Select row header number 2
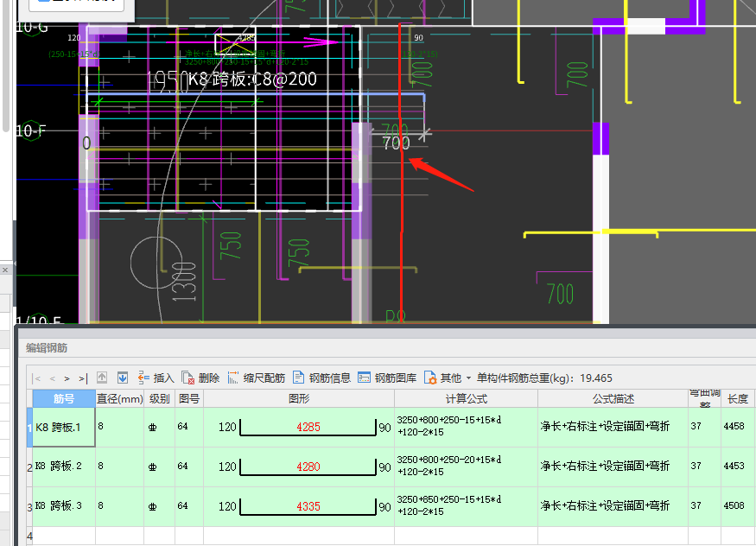This screenshot has height=546, width=756. [x=29, y=467]
